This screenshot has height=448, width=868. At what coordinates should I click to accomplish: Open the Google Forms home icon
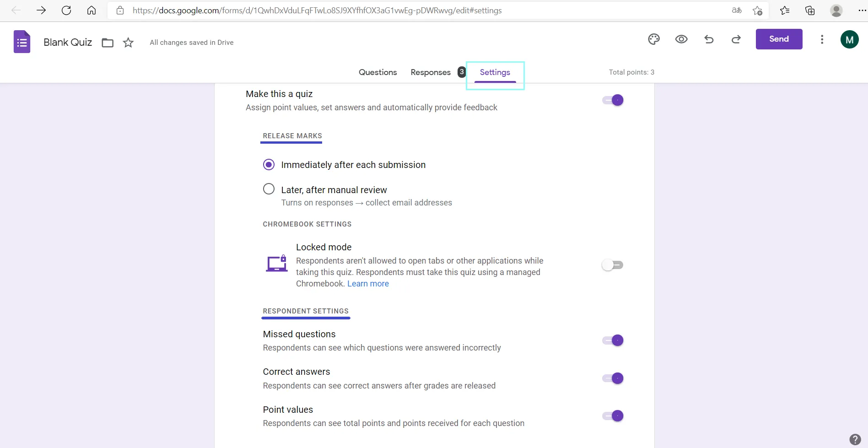point(22,42)
